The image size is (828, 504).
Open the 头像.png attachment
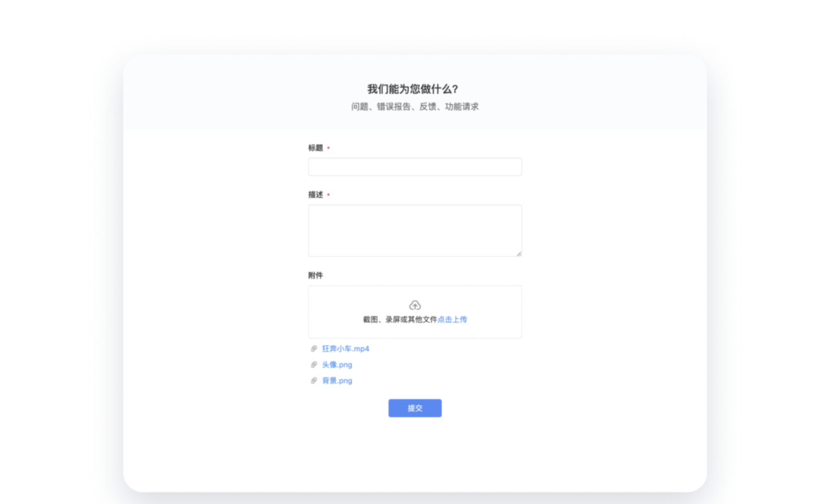[x=337, y=364]
